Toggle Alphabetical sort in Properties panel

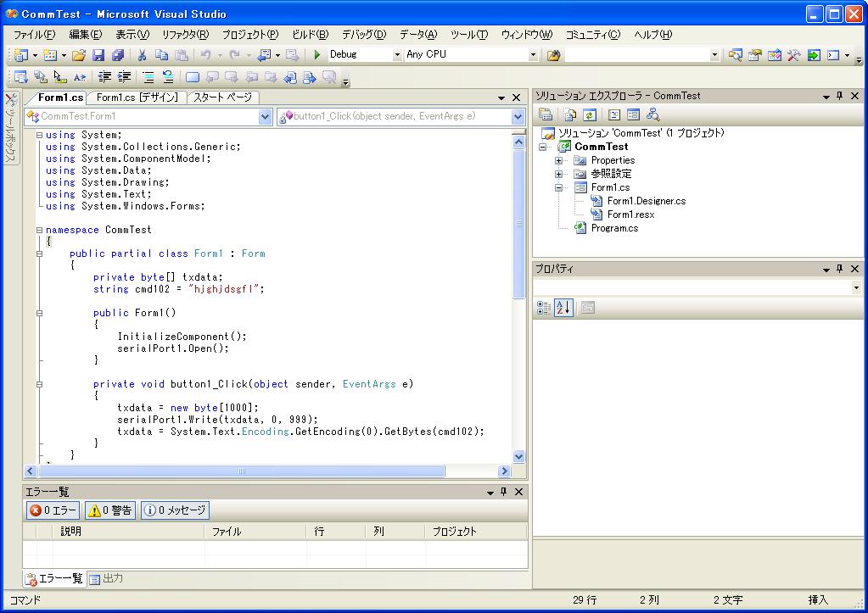(x=563, y=308)
